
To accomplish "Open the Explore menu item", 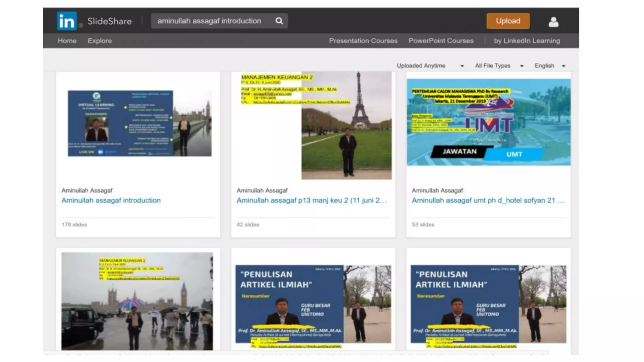I will (100, 41).
